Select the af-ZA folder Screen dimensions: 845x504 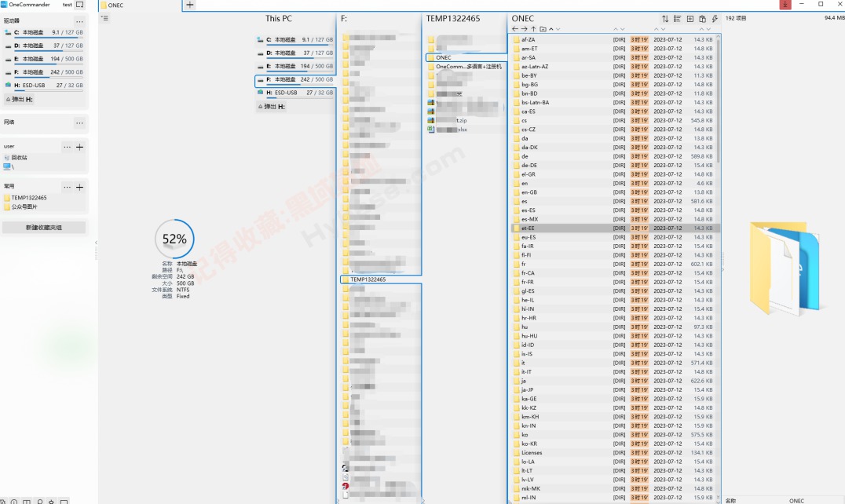coord(613,40)
